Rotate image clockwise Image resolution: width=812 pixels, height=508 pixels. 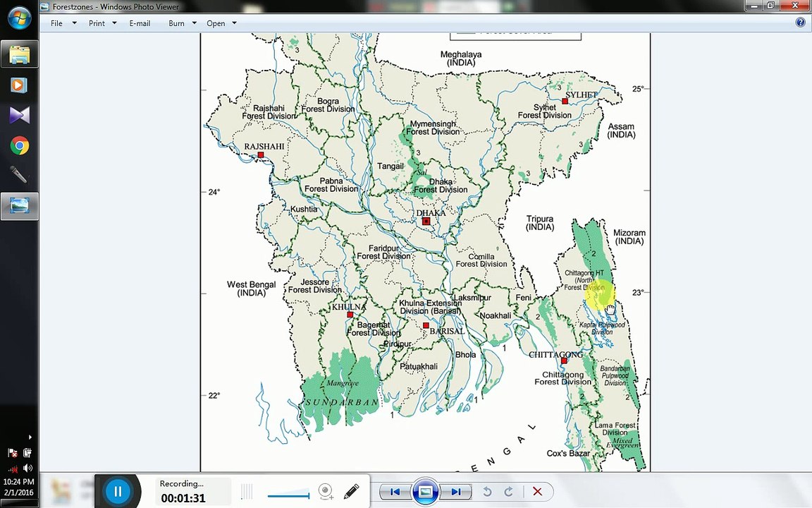point(508,491)
